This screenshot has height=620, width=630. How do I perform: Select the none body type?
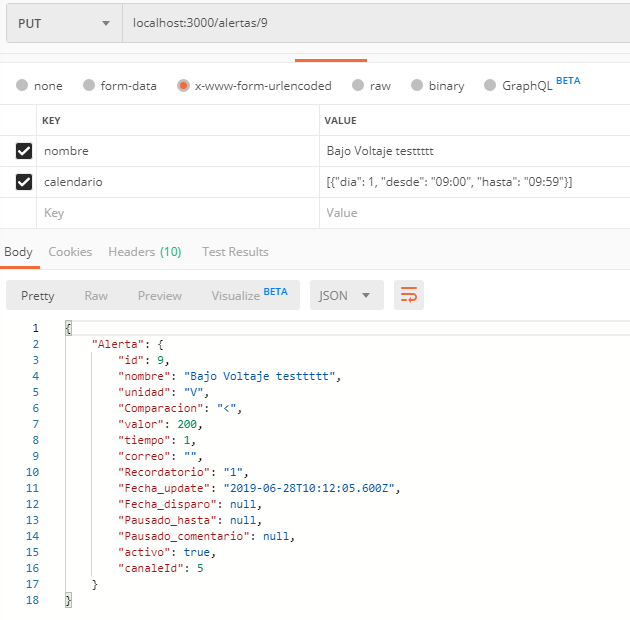pyautogui.click(x=22, y=86)
